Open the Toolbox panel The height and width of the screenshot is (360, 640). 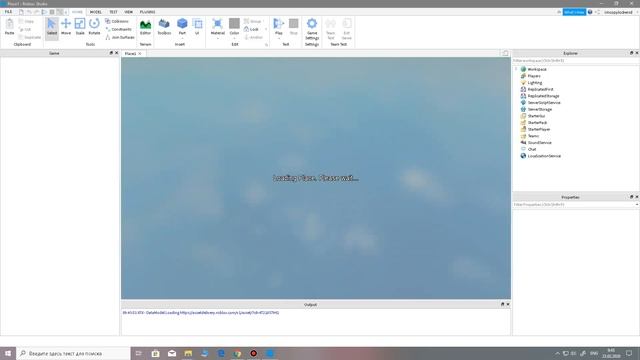pos(164,27)
